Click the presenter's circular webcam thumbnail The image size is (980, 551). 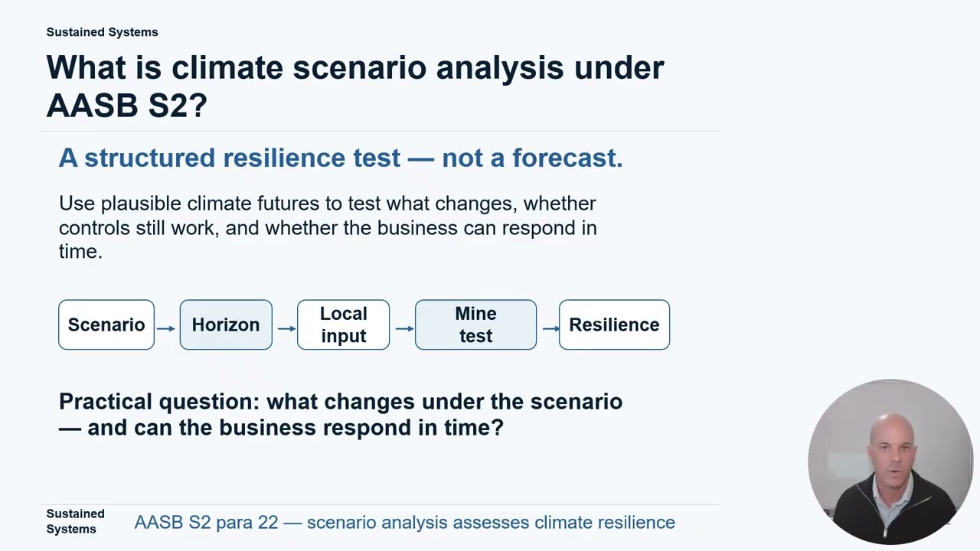coord(890,461)
